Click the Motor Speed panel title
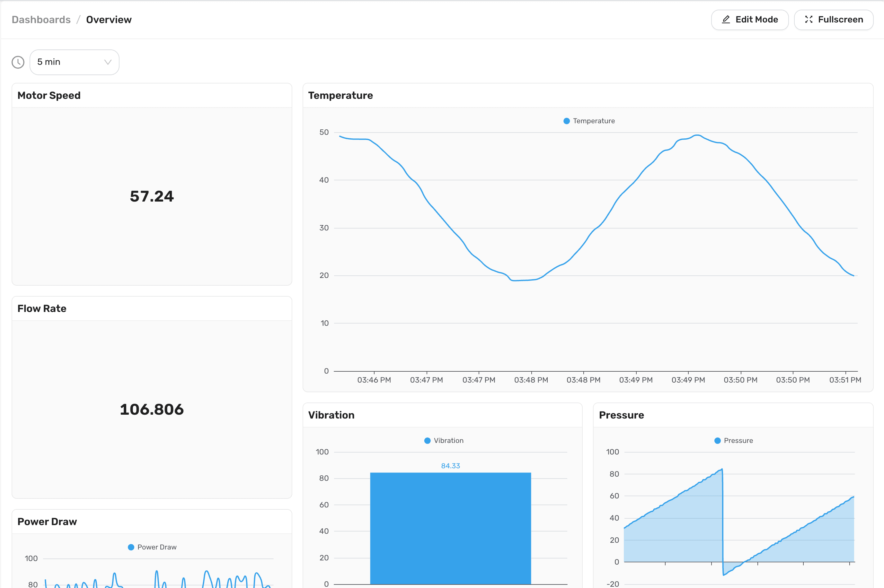This screenshot has height=588, width=884. point(49,95)
